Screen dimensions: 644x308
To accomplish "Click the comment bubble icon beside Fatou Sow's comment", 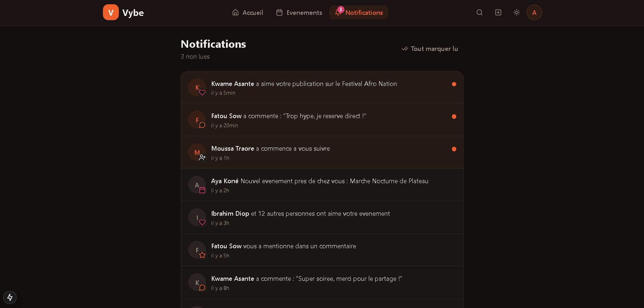I will coord(202,125).
